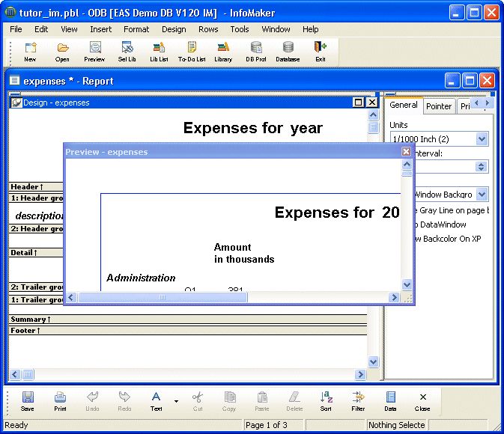
Task: Select the Header band bar
Action: 36,186
